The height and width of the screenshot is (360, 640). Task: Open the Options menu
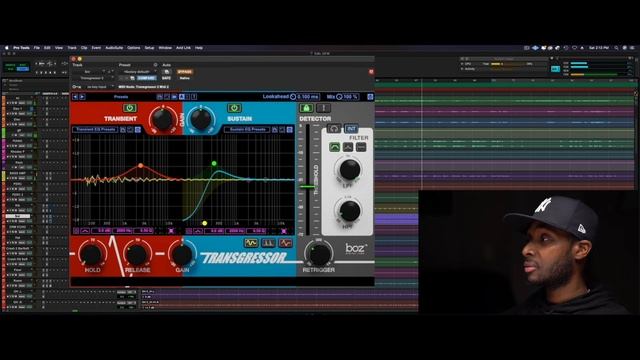[133, 48]
